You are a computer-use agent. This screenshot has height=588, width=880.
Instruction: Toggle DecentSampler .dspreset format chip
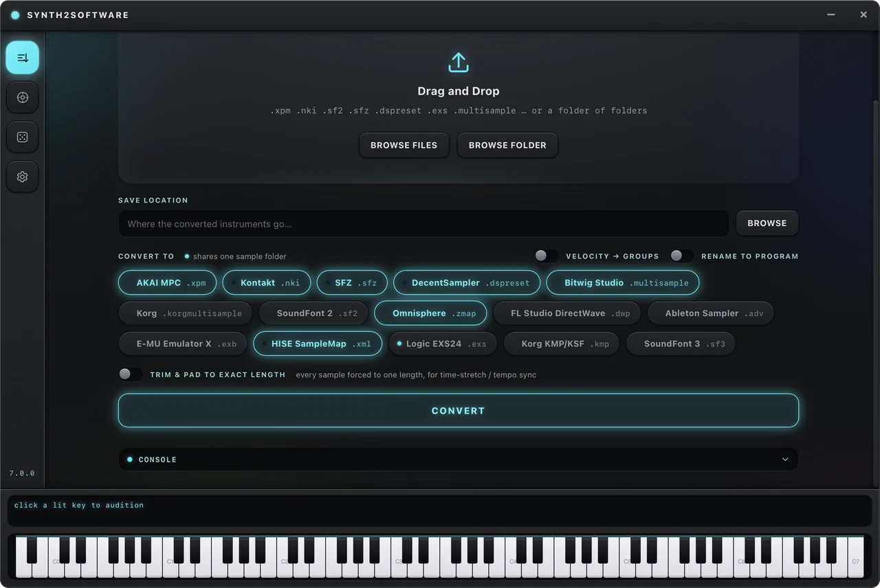pos(467,283)
